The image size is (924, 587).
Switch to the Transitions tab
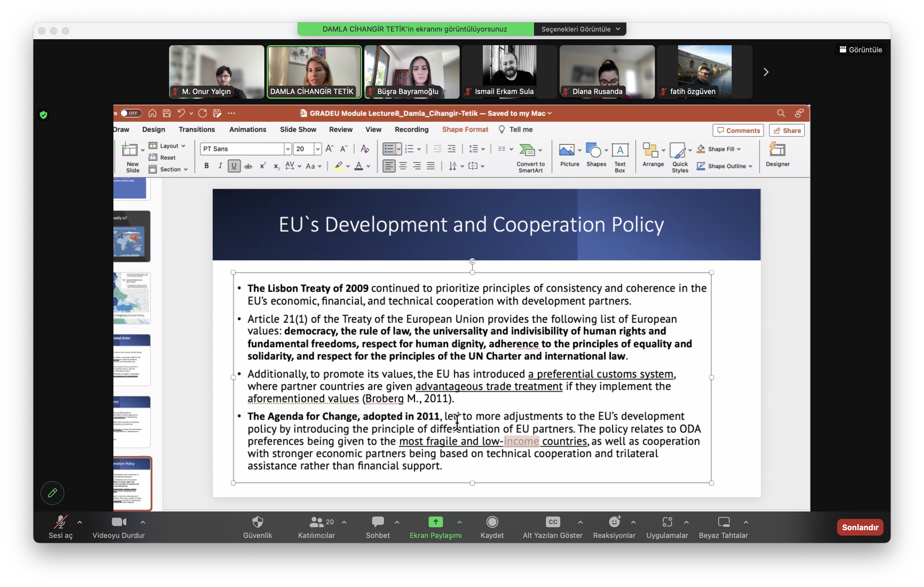(196, 130)
